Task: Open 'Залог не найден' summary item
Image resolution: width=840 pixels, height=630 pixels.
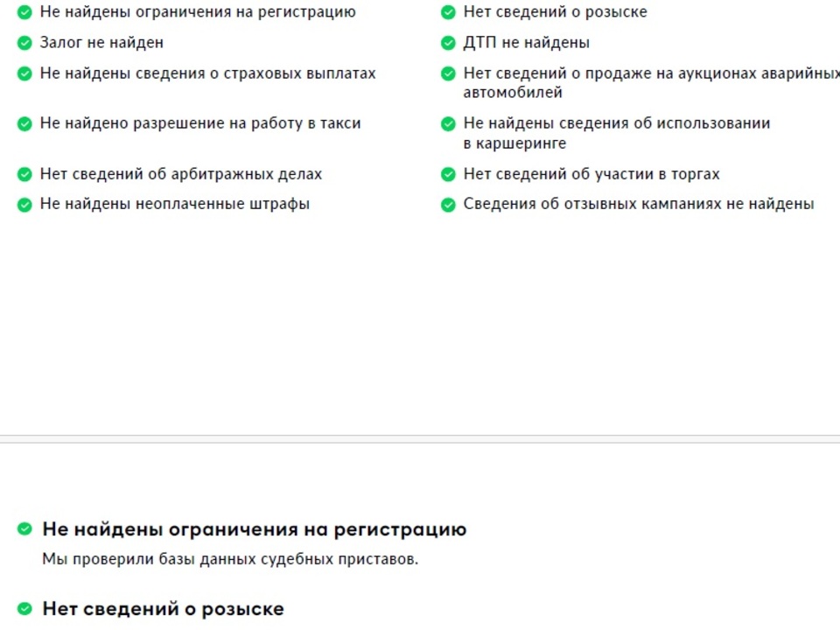Action: tap(101, 43)
